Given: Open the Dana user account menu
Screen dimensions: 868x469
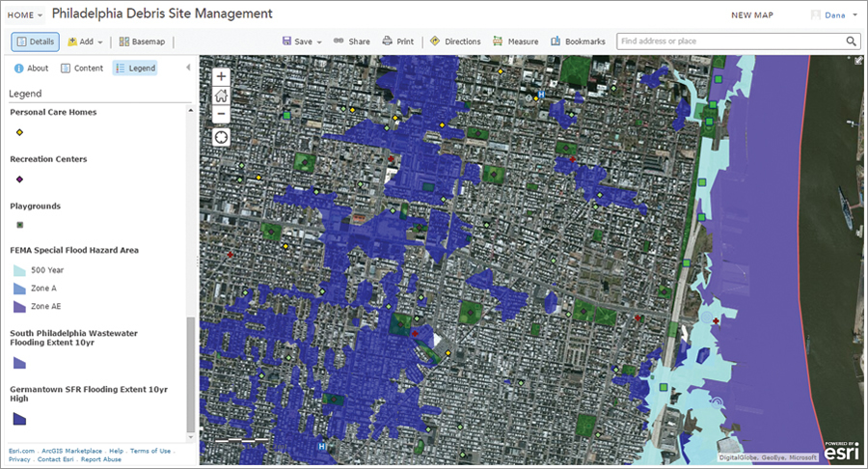Looking at the screenshot, I should 833,15.
